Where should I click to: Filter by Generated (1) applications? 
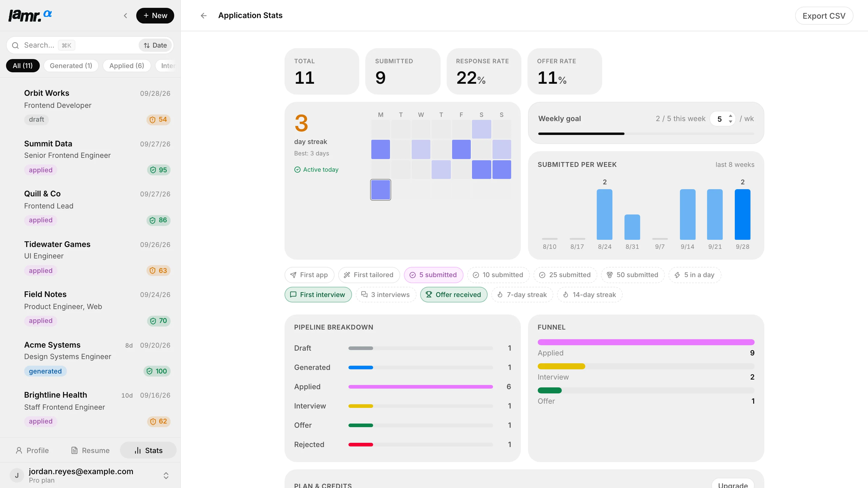(x=71, y=66)
